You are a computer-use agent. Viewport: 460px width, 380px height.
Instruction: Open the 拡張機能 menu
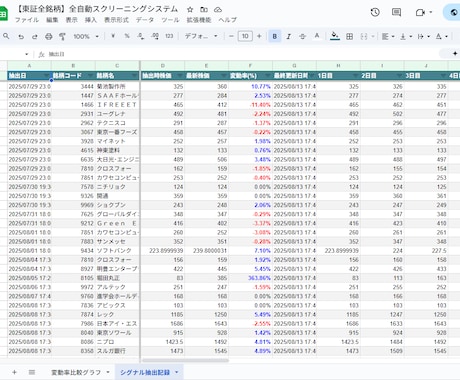click(x=199, y=20)
